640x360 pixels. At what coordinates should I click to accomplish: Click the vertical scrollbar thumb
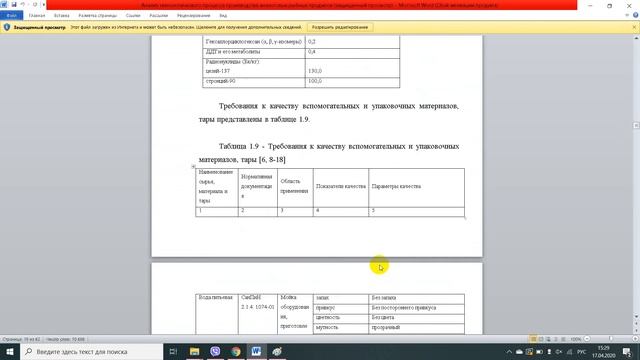click(636, 126)
